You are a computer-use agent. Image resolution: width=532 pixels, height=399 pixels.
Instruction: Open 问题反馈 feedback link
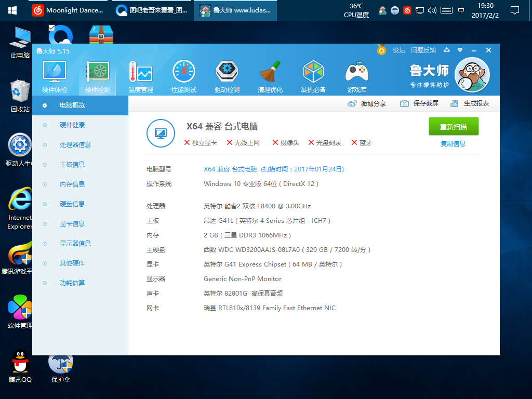[423, 50]
